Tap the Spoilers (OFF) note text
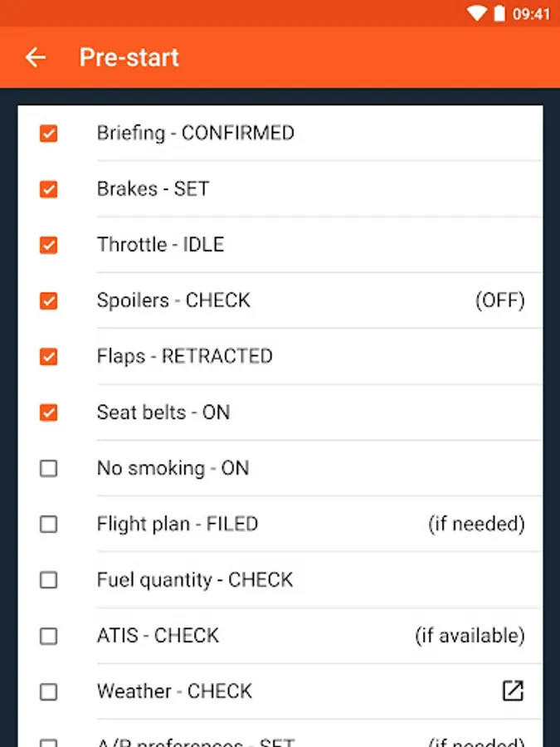The height and width of the screenshot is (747, 560). tap(499, 300)
